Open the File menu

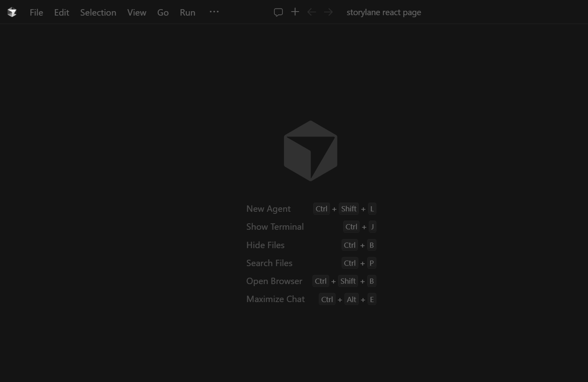click(x=36, y=12)
